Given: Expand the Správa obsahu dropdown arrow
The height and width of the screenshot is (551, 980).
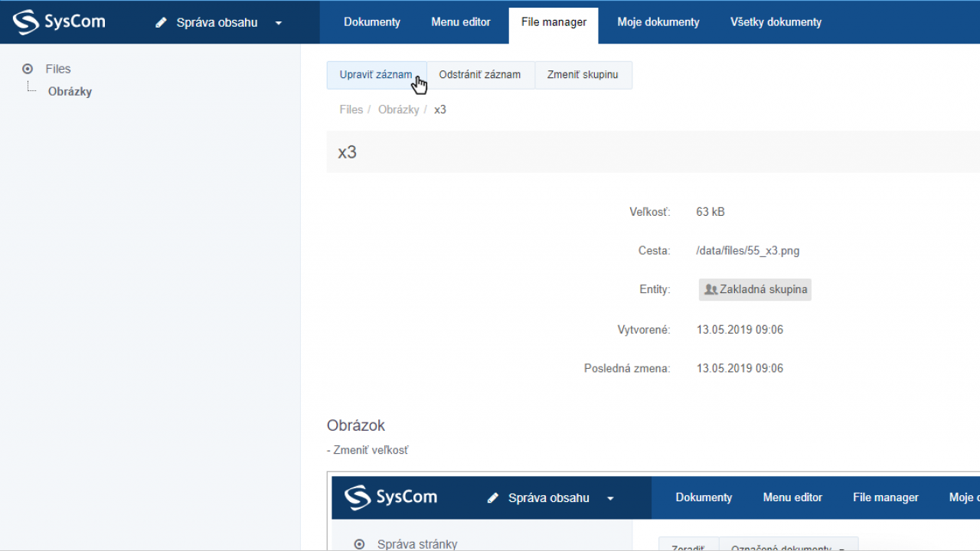Looking at the screenshot, I should [x=279, y=23].
